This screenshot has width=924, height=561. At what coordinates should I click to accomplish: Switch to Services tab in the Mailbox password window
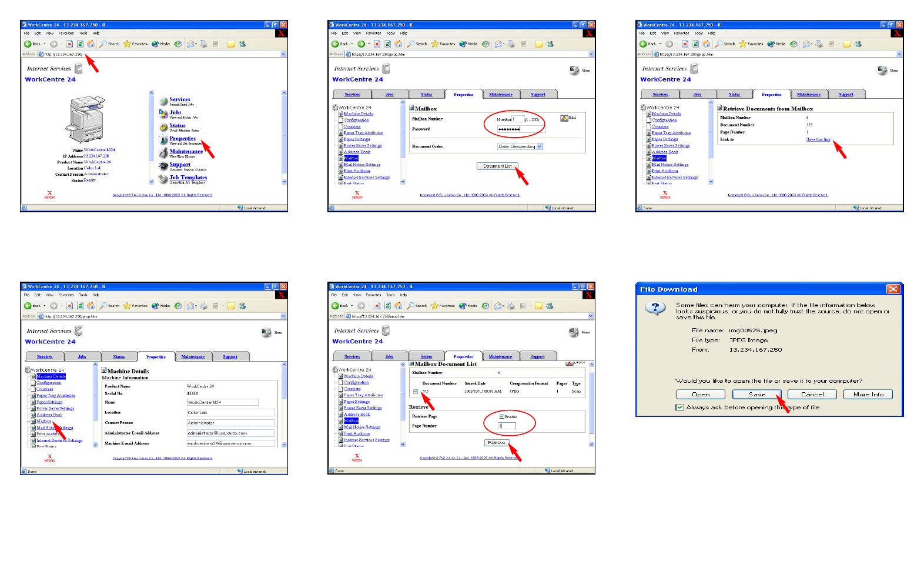pyautogui.click(x=352, y=95)
